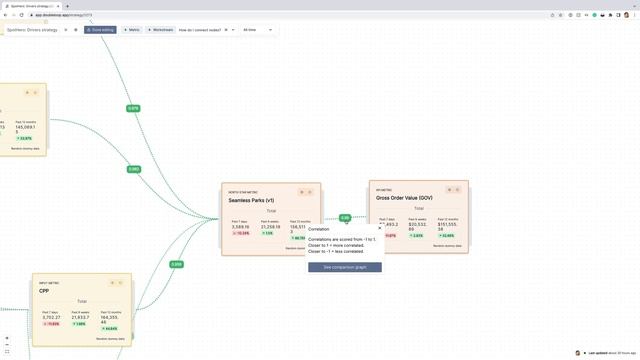Click Seamless Parks past 7 days value 3,589.16
Viewport: 640px width, 360px height.
[x=240, y=227]
